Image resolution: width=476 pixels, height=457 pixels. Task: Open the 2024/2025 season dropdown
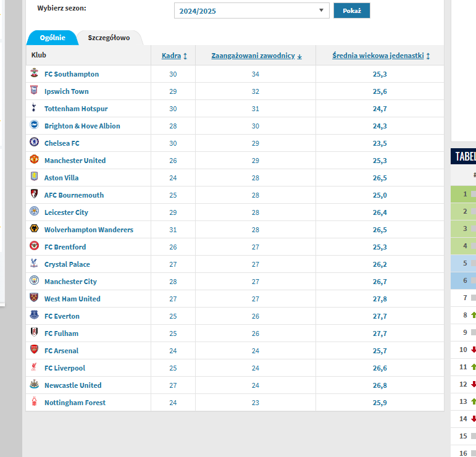pos(252,11)
